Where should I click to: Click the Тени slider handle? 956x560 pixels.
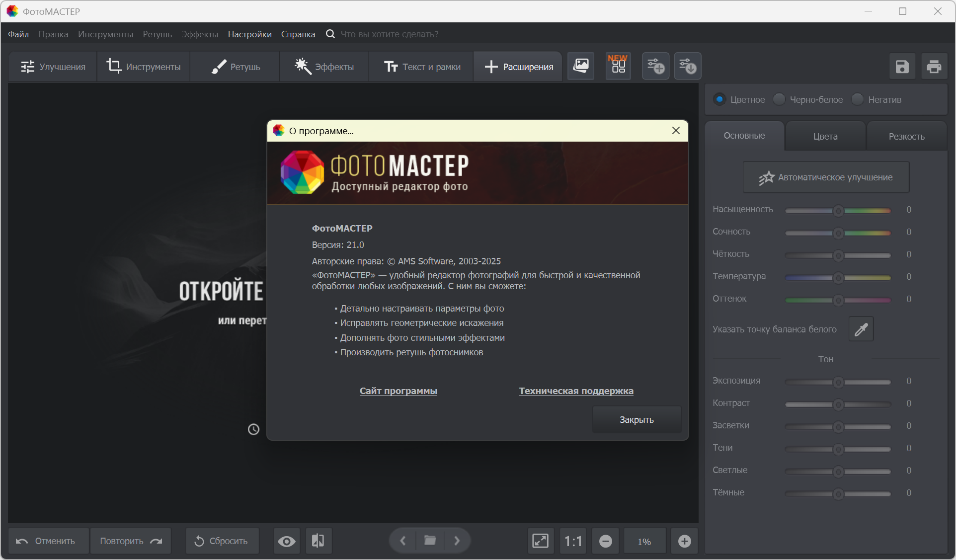pos(838,449)
